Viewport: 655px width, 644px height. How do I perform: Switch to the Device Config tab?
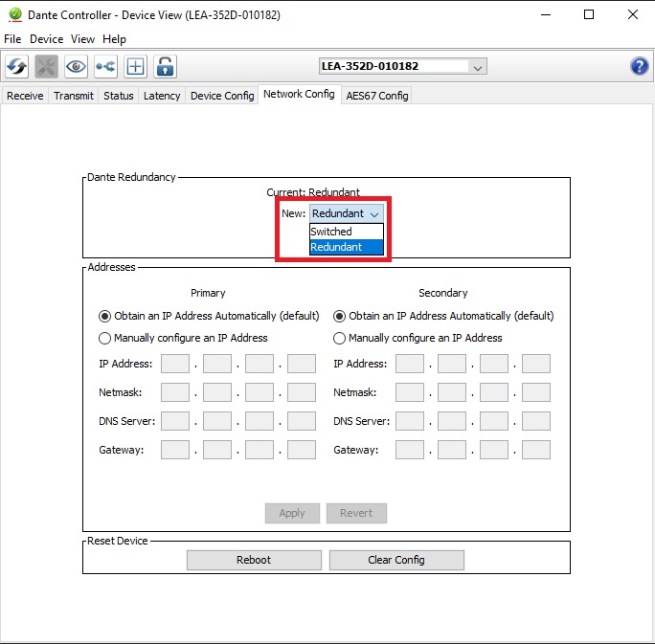[222, 96]
